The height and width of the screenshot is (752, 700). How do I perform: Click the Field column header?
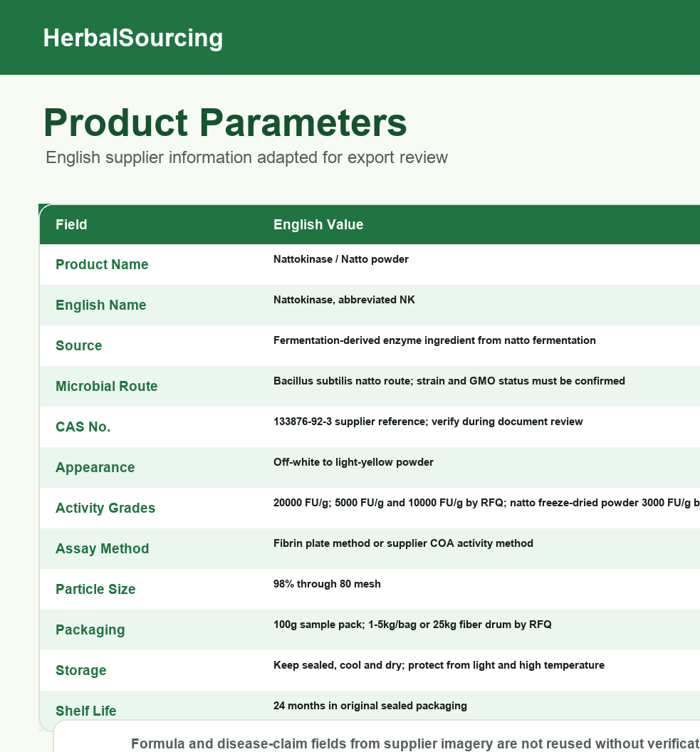[71, 224]
